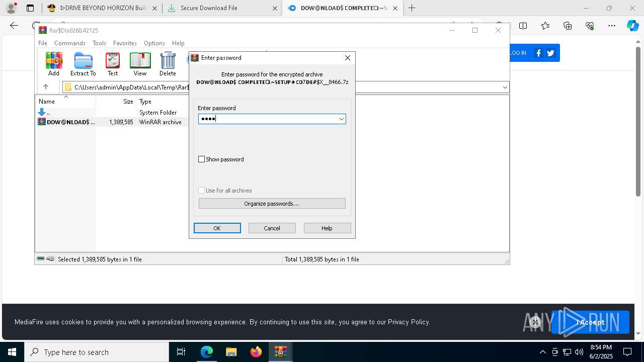644x362 pixels.
Task: Toggle the Show password checkbox
Action: point(202,159)
